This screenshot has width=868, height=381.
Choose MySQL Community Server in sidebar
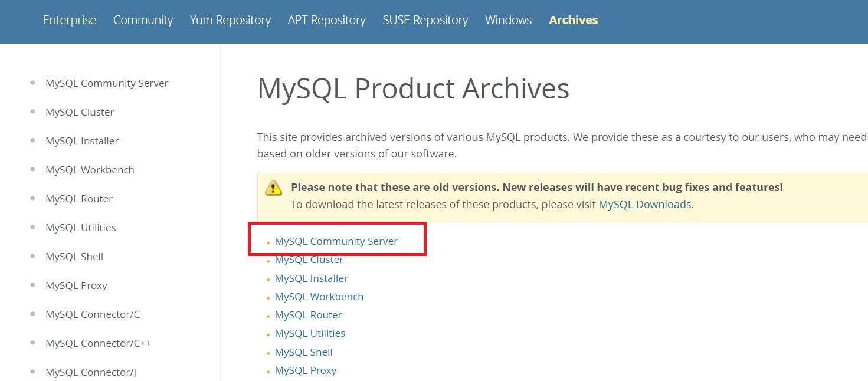pos(107,83)
